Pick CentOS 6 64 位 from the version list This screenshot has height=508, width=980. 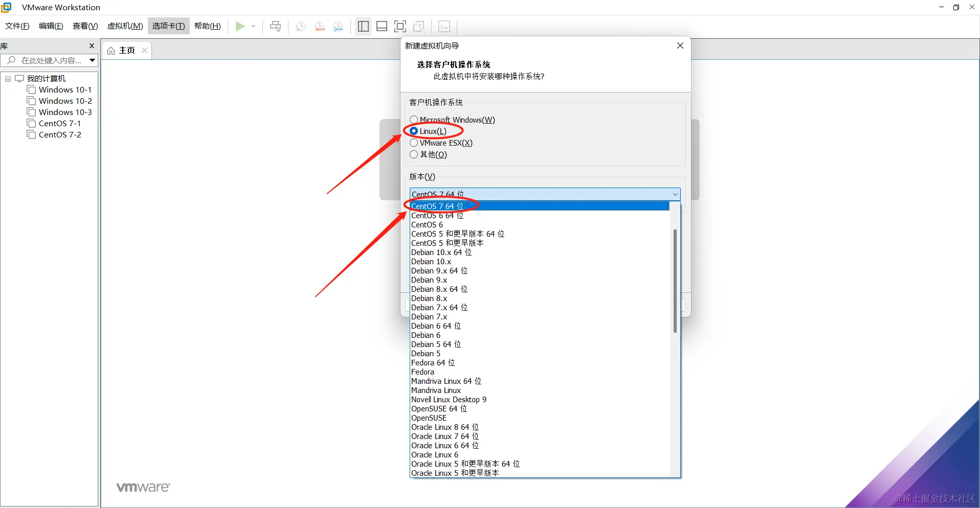540,216
